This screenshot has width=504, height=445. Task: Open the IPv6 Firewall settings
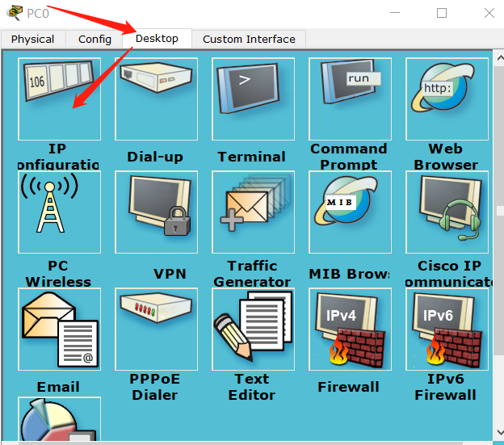tap(447, 330)
